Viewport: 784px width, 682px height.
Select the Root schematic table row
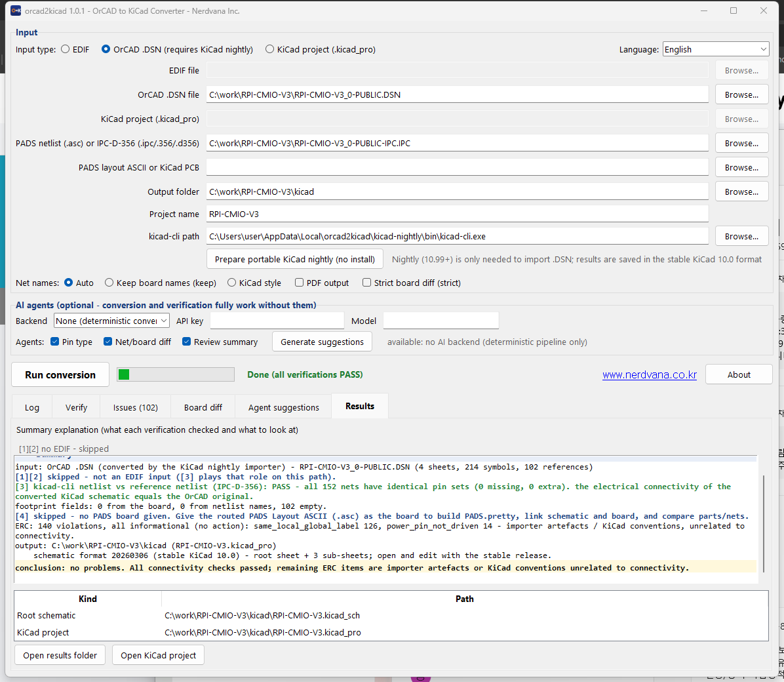click(x=391, y=616)
